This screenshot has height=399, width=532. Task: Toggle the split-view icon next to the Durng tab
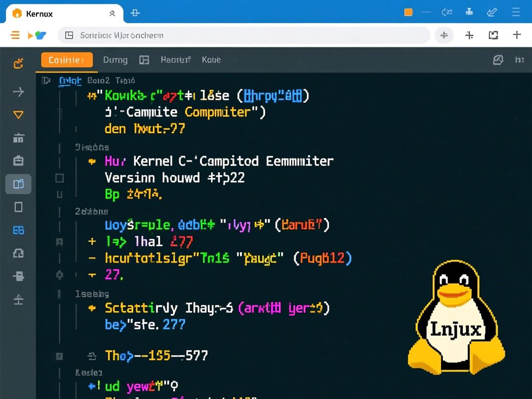click(144, 60)
